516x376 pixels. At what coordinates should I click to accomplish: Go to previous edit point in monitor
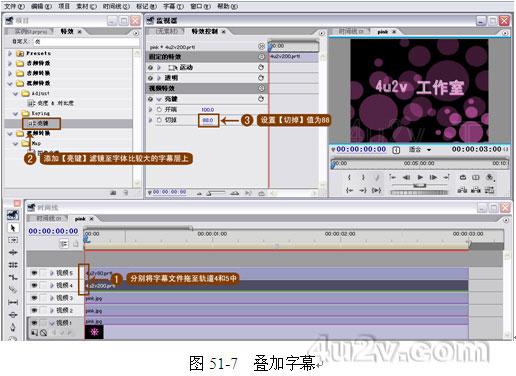(x=393, y=177)
